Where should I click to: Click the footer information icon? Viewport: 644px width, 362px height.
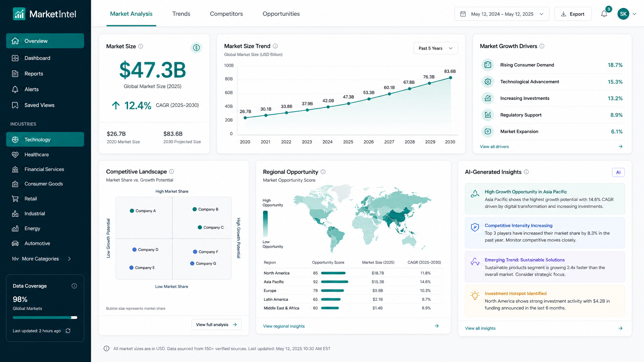(106, 348)
